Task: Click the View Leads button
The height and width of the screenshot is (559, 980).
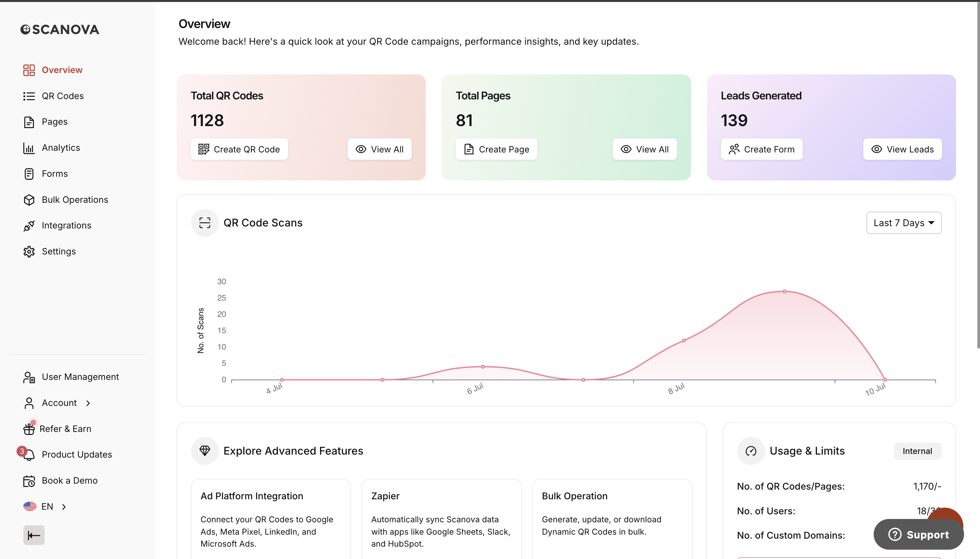Action: 902,149
